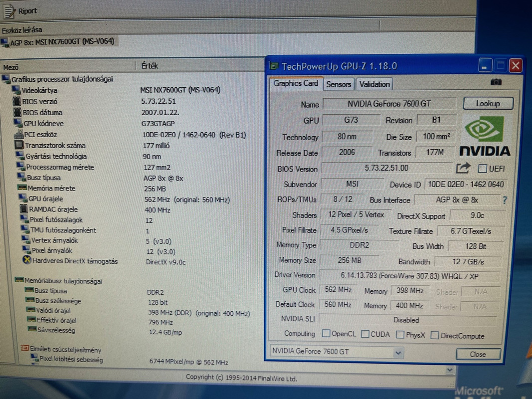
Task: Click the NVIDIA logo in GPU-Z
Action: [485, 136]
